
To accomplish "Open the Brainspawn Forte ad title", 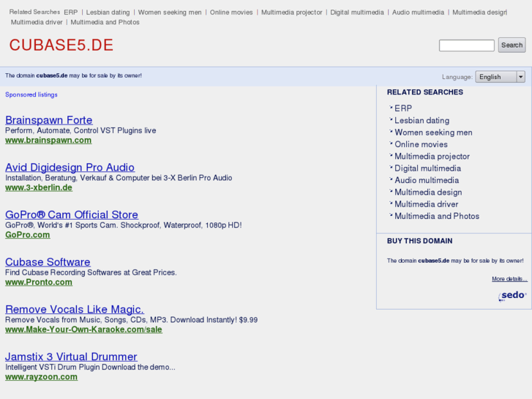I will [49, 120].
